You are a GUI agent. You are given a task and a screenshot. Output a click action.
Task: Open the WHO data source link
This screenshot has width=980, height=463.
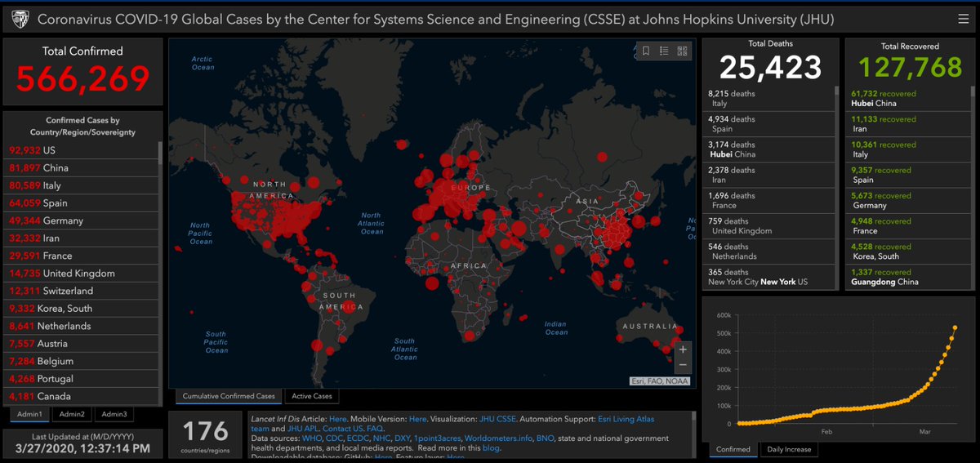(x=312, y=438)
